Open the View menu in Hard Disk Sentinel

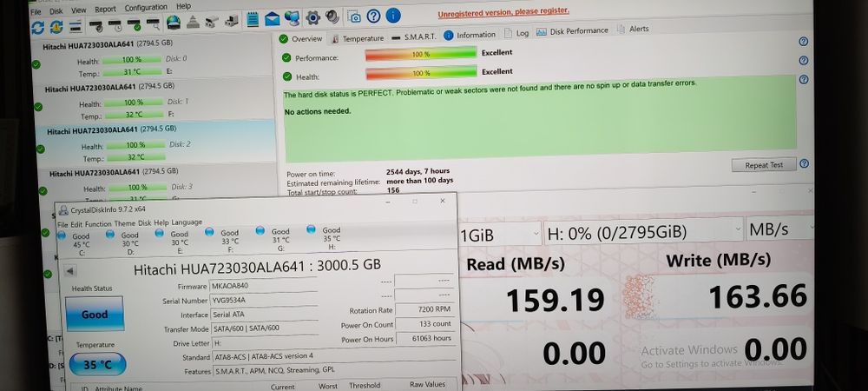79,10
